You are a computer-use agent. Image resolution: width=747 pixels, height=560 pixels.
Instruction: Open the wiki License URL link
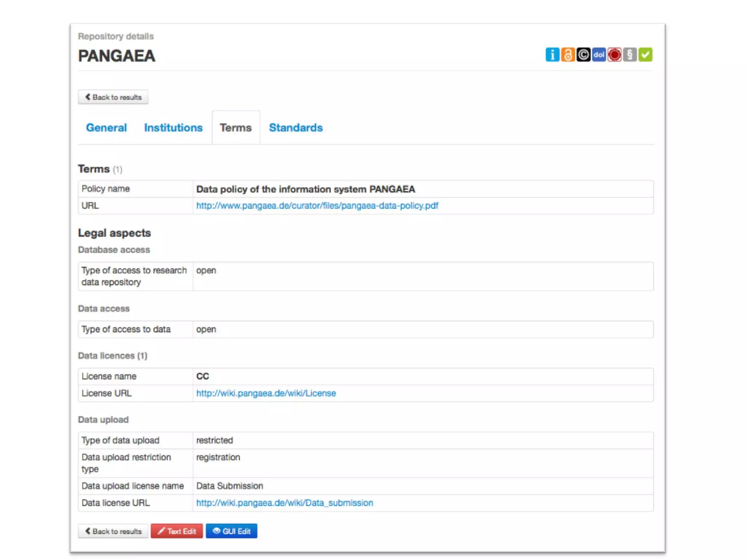tap(266, 393)
